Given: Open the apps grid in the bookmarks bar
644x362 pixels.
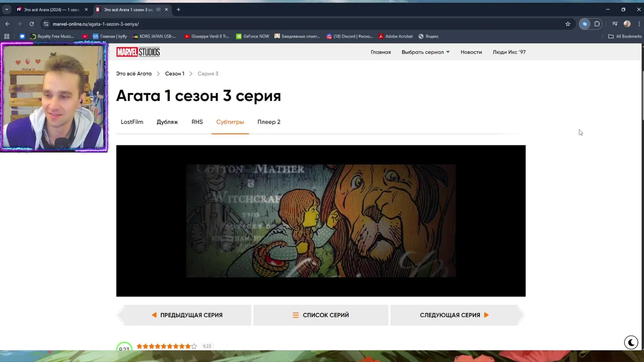Looking at the screenshot, I should pyautogui.click(x=7, y=36).
